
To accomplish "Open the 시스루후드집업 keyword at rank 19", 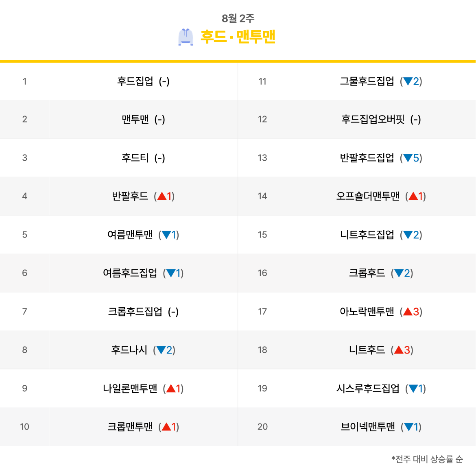I will 368,388.
